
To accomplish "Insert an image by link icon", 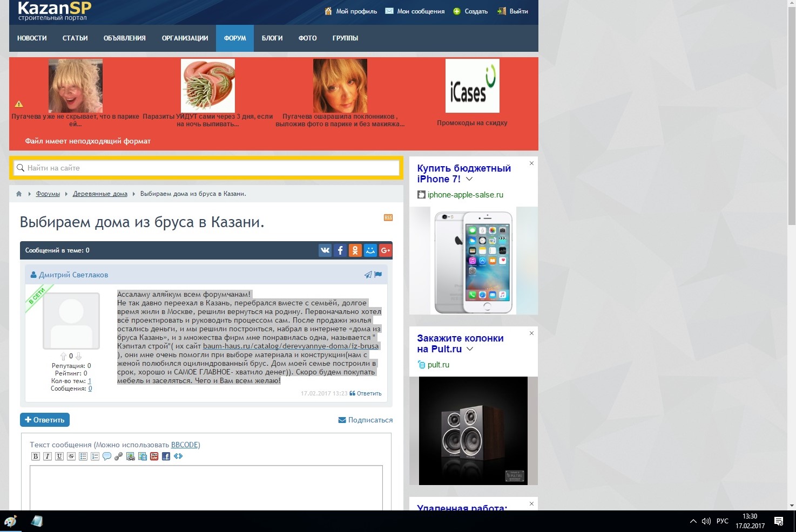I will click(131, 456).
